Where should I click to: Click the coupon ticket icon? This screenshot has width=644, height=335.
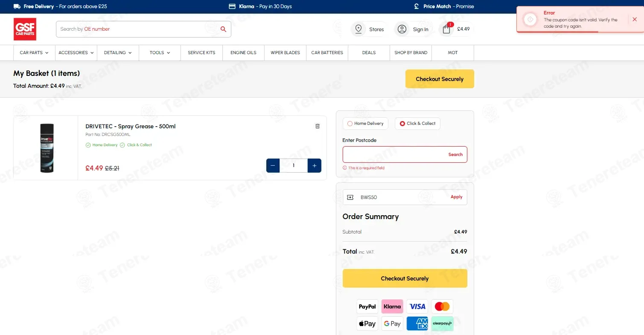350,197
